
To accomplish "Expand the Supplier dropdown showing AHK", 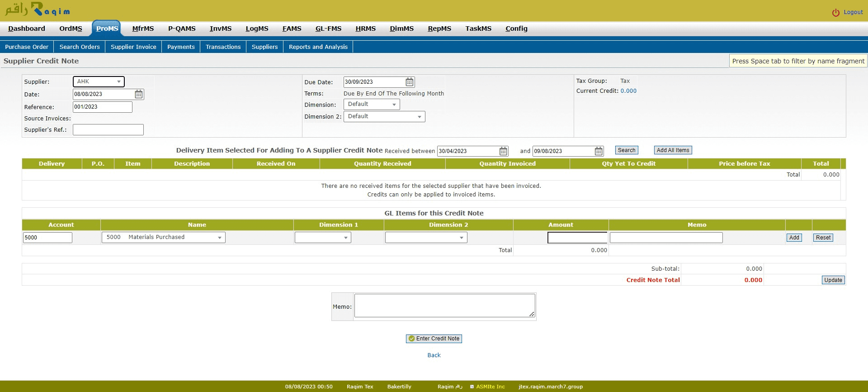I will (99, 81).
